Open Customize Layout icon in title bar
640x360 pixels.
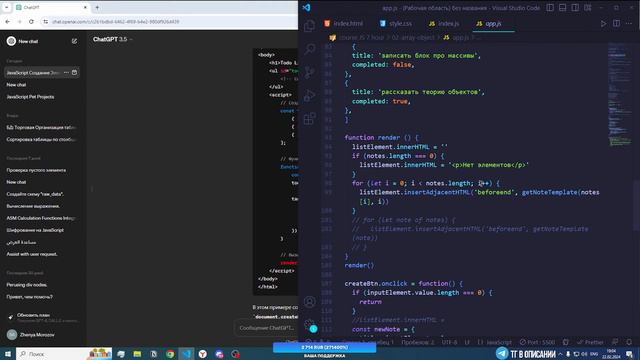588,8
